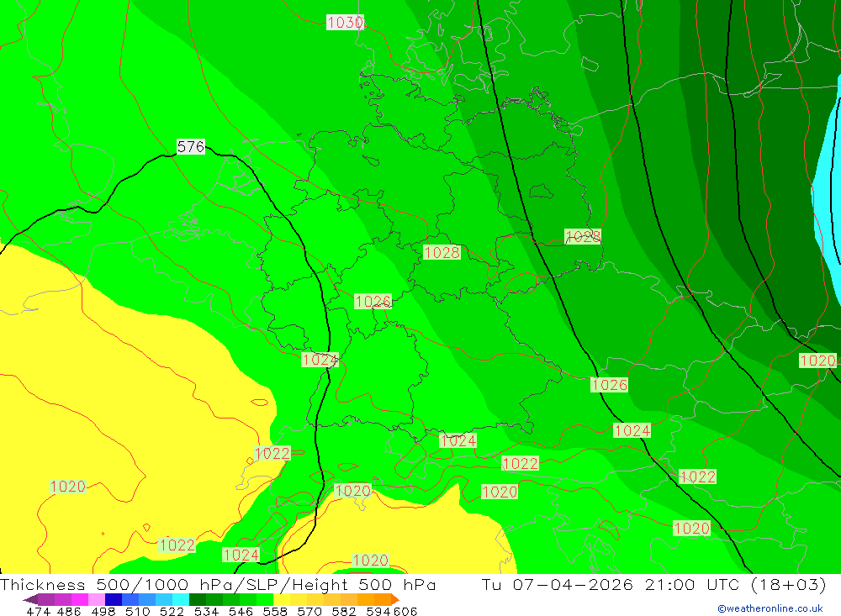Click the 498 legend value
Viewport: 841px width, 616px height.
[x=103, y=611]
